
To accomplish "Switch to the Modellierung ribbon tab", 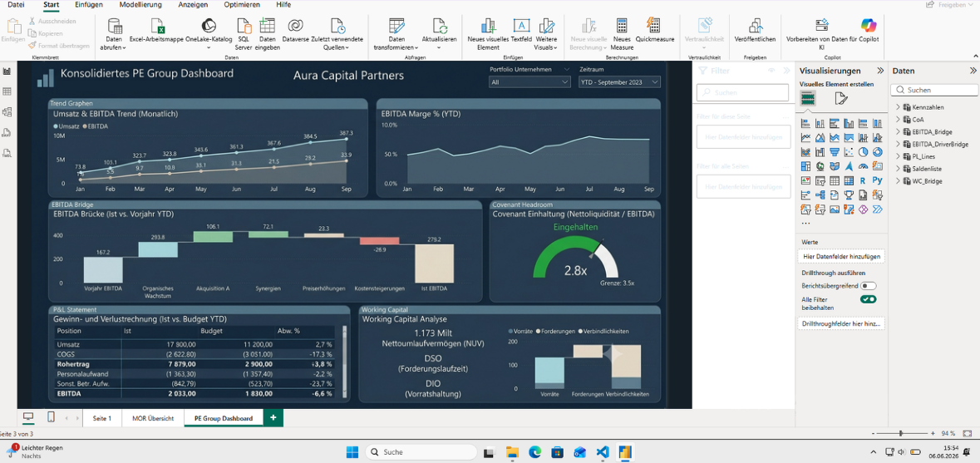I will pyautogui.click(x=140, y=4).
